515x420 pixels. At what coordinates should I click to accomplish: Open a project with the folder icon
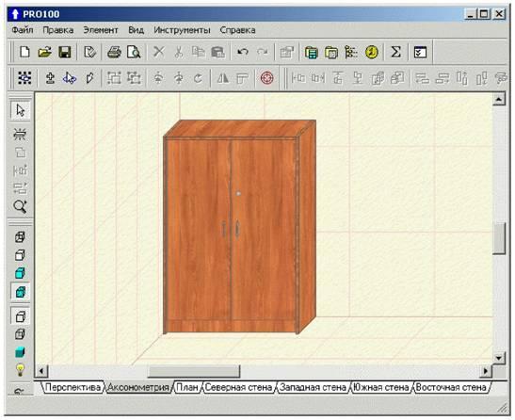(x=44, y=52)
